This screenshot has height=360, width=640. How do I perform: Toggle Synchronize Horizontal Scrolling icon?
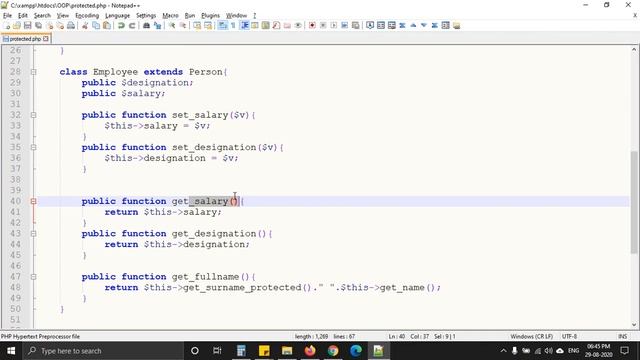coord(208,25)
